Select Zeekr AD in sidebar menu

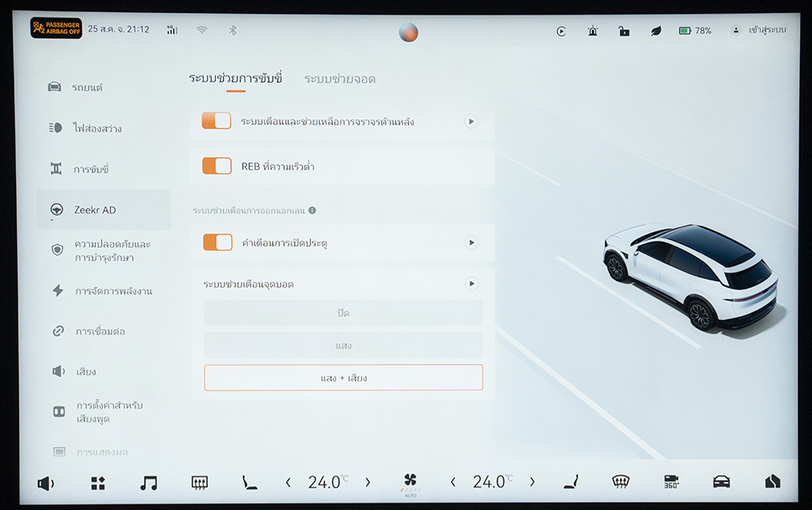[x=95, y=210]
